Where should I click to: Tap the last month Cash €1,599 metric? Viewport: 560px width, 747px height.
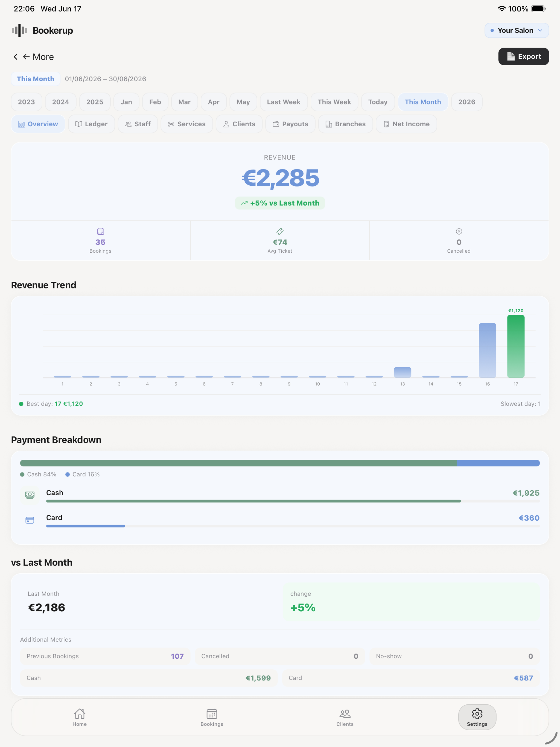tap(148, 678)
